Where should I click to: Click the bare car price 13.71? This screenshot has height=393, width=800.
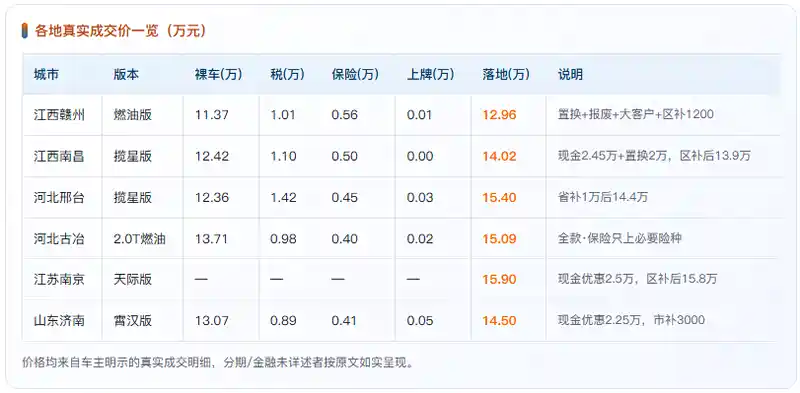coord(212,238)
